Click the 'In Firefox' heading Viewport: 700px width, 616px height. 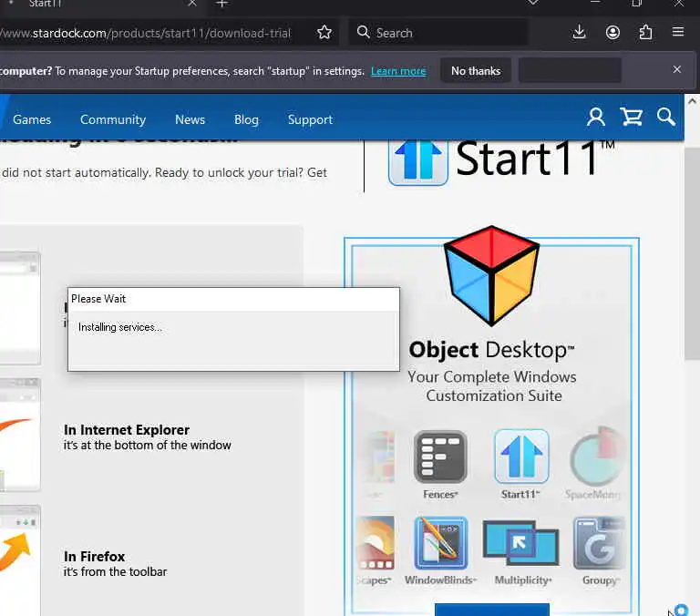[94, 557]
